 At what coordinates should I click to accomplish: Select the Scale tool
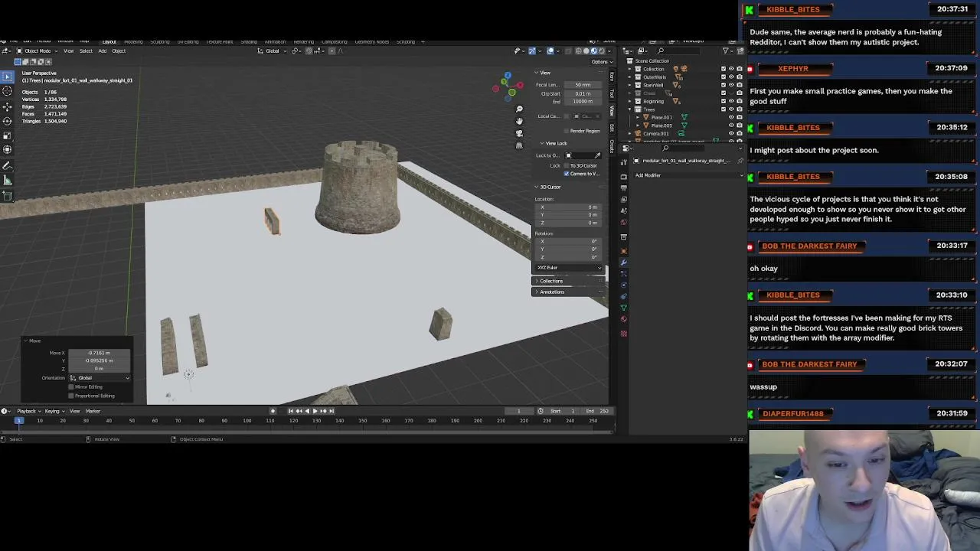pyautogui.click(x=8, y=135)
